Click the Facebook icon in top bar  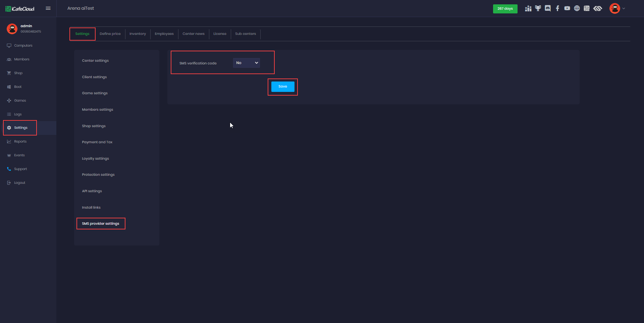point(557,8)
